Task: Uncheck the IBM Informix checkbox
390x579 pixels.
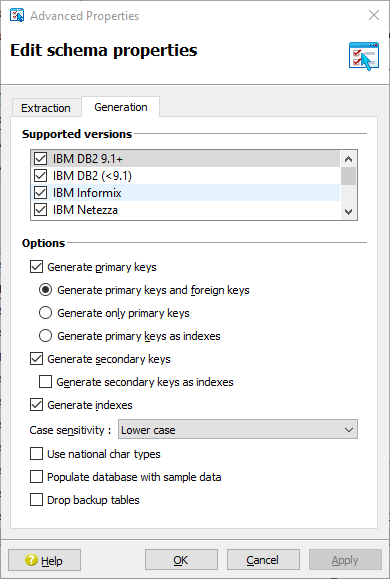Action: (x=40, y=193)
